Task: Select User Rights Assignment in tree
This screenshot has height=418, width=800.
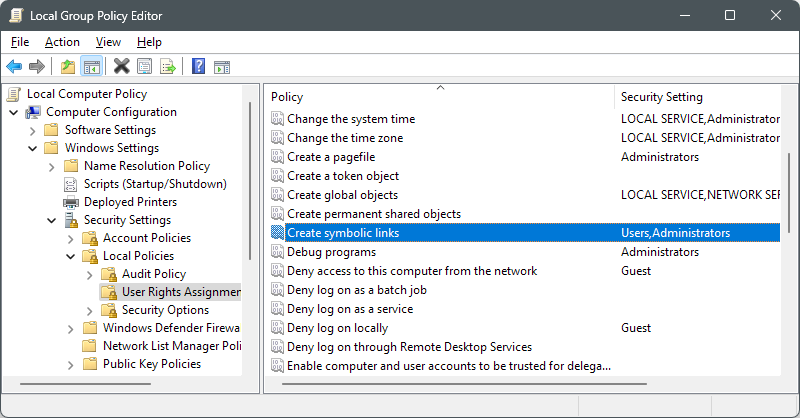Action: tap(181, 292)
